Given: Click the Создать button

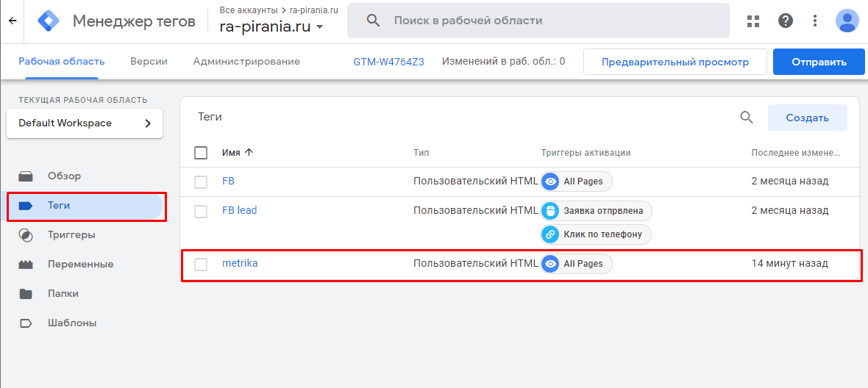Looking at the screenshot, I should (807, 118).
